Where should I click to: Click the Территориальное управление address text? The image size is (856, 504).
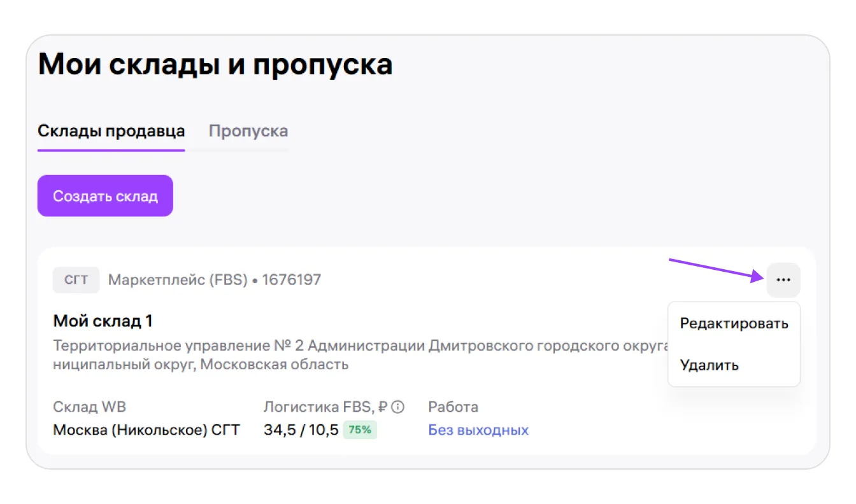[x=357, y=346]
